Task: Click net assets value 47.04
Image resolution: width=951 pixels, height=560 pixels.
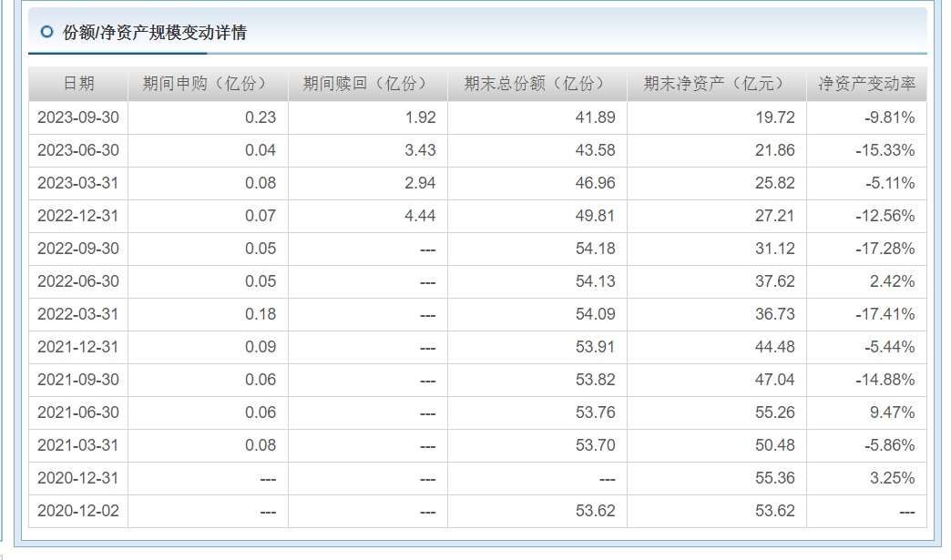Action: click(775, 380)
